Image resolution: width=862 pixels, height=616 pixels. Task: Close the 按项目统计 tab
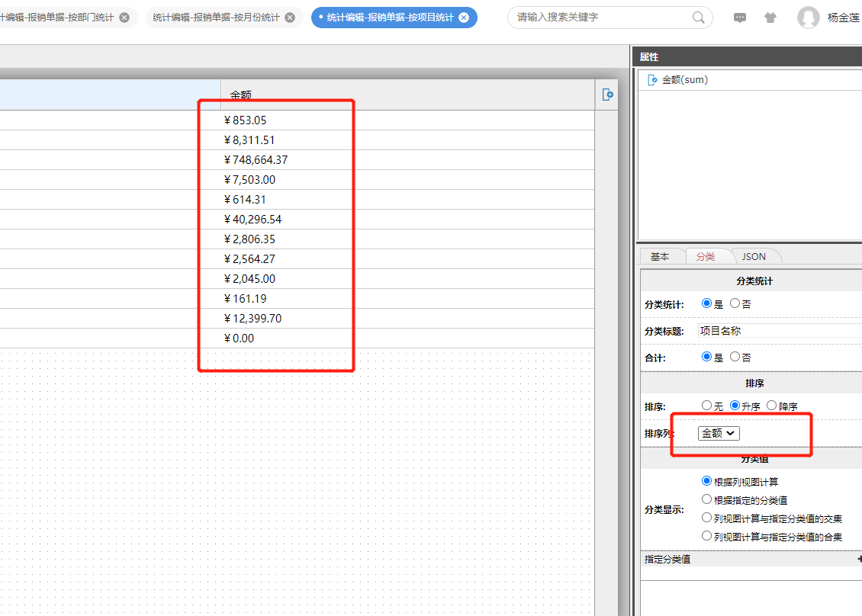464,18
